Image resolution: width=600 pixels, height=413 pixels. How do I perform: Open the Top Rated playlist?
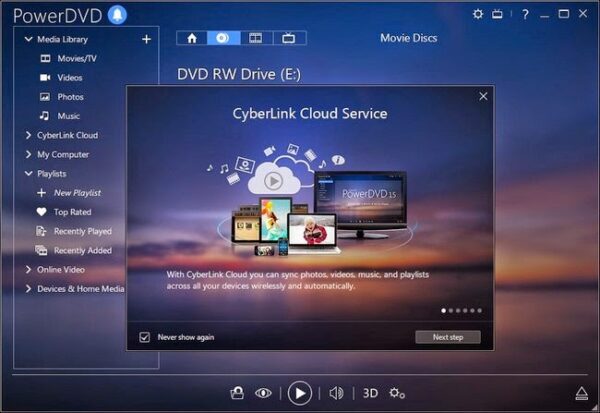point(64,212)
